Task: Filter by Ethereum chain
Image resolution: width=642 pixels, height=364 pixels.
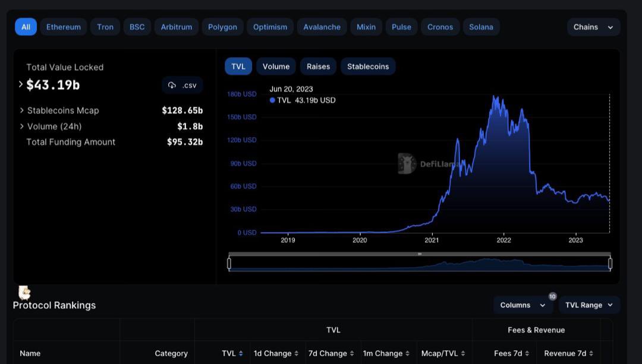Action: 64,27
